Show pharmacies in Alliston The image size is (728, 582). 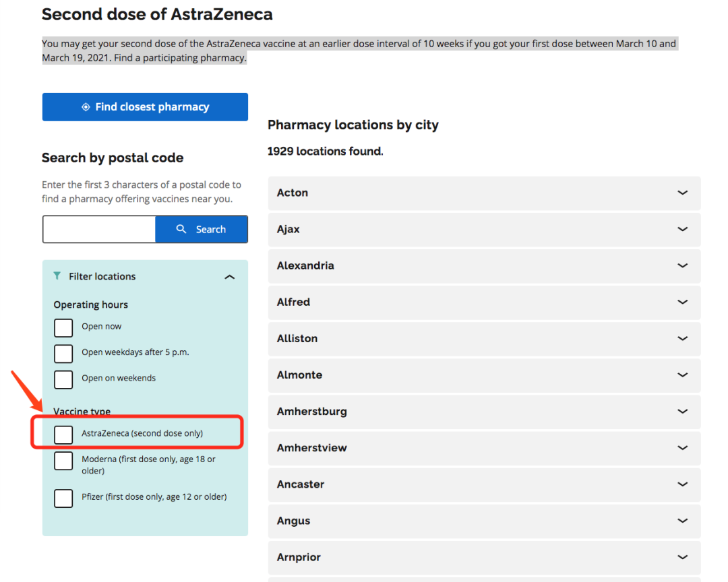click(x=484, y=338)
